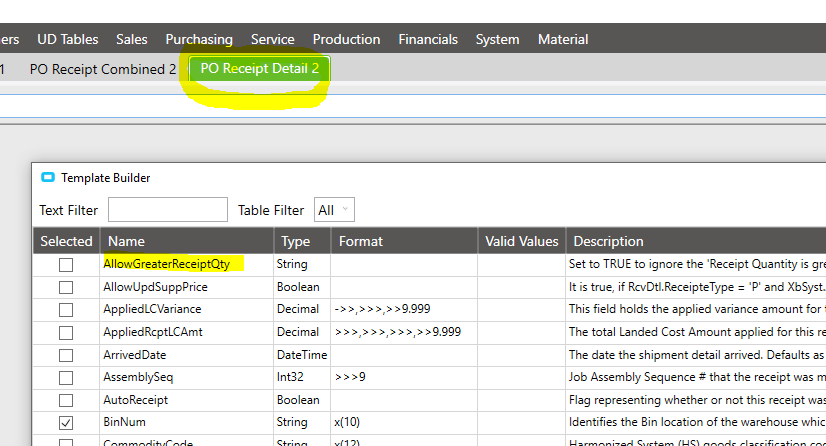Screen dimensions: 826x446
Task: Click the Template Builder window icon
Action: point(48,177)
